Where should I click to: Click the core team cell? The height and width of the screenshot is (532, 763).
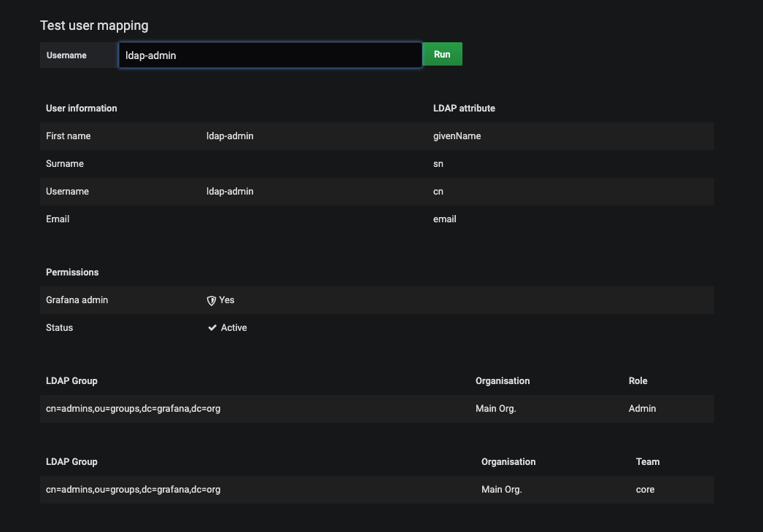click(x=645, y=490)
